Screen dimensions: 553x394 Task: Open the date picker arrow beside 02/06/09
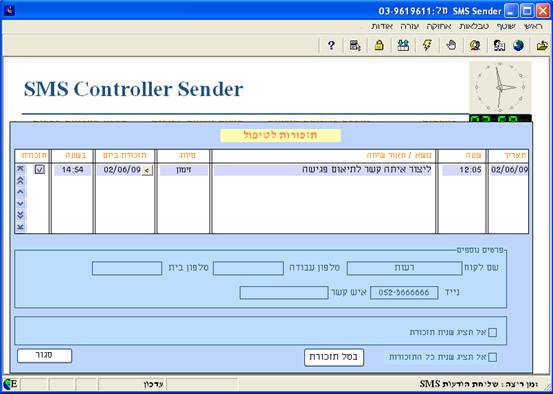[x=147, y=171]
